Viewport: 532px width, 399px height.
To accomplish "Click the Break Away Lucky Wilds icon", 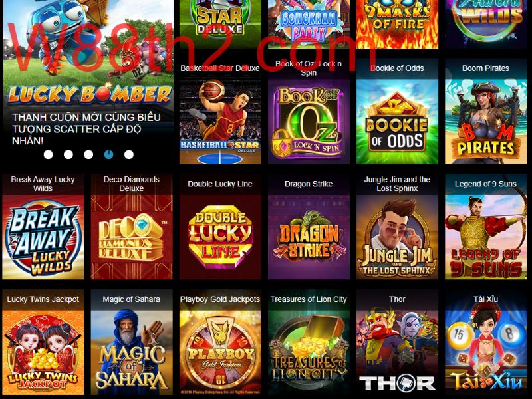I will pyautogui.click(x=43, y=237).
